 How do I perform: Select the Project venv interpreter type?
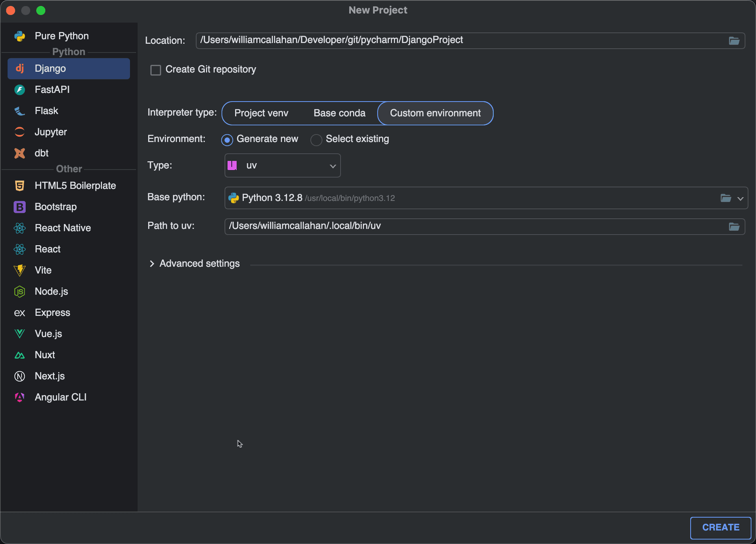click(x=261, y=113)
